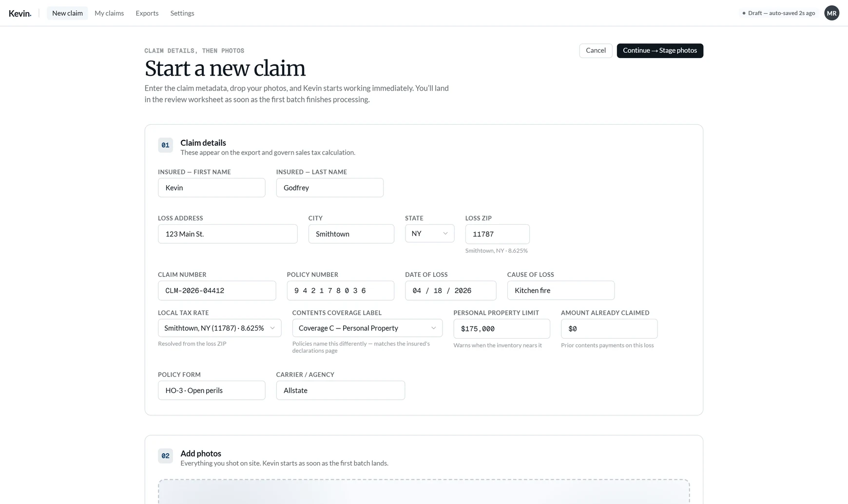The height and width of the screenshot is (504, 848).
Task: Open the Settings tab
Action: 182,13
